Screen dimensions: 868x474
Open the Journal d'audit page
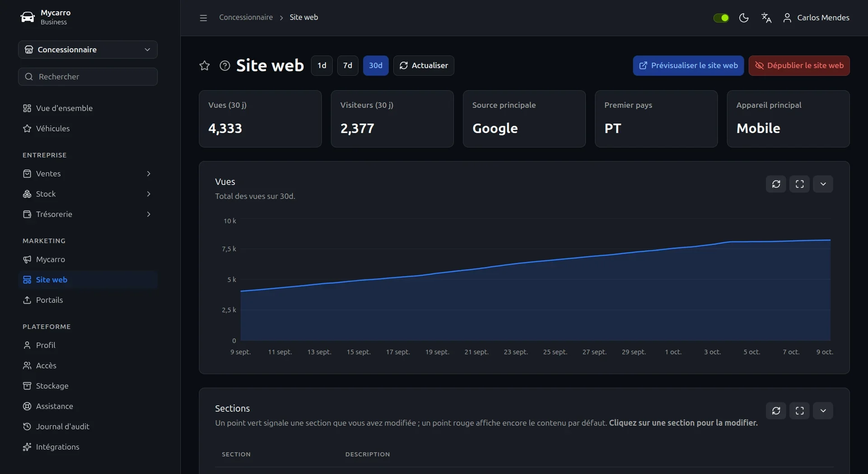[x=88, y=427]
